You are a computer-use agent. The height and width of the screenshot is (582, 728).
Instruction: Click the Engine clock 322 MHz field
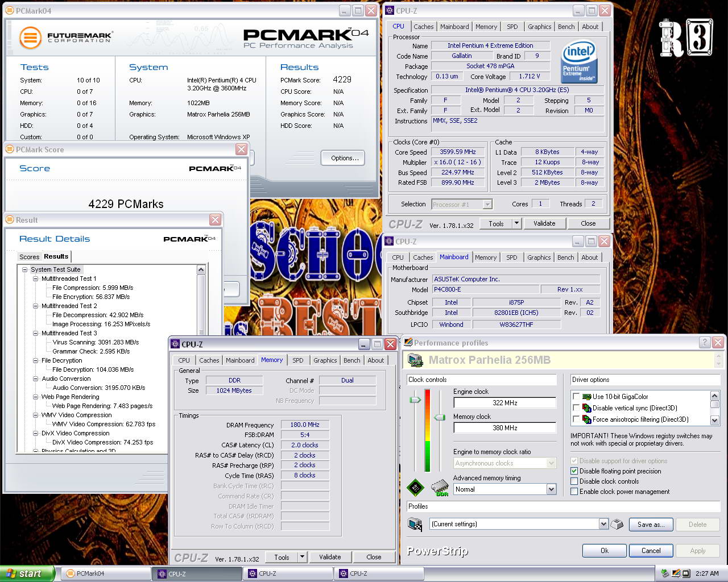coord(504,403)
